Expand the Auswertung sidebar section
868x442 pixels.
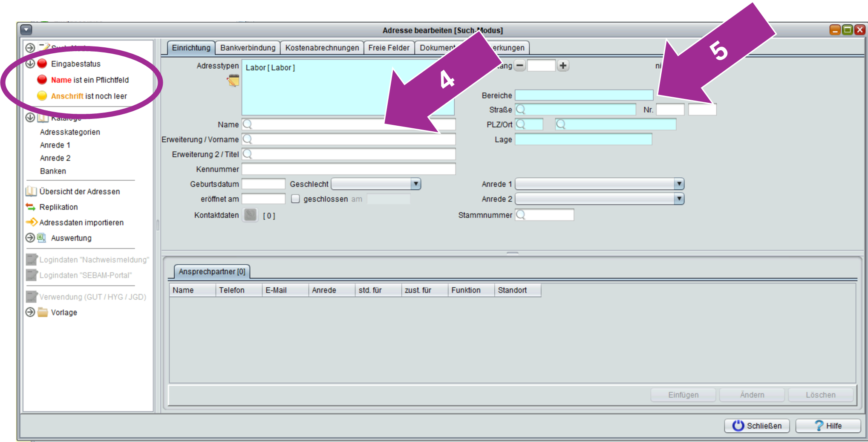click(30, 238)
